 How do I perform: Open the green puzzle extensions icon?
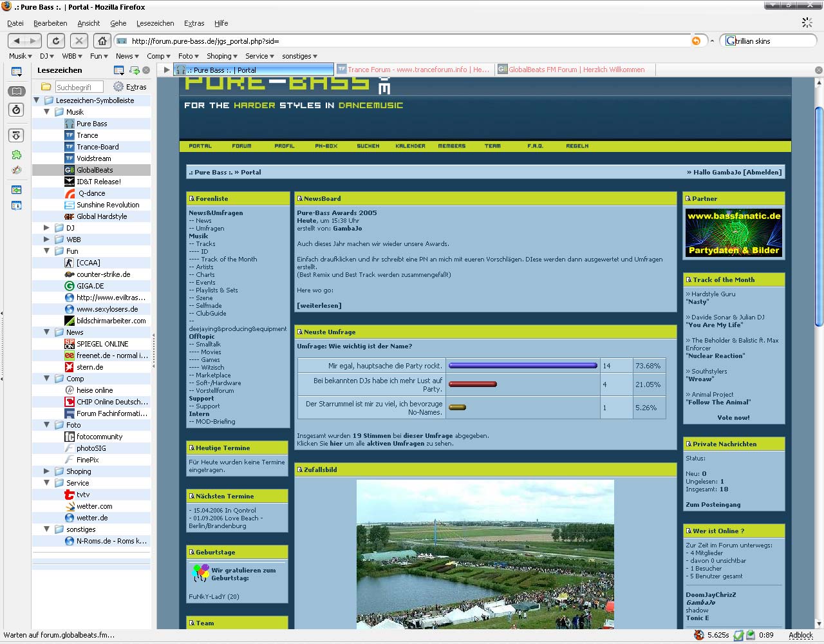coord(17,155)
